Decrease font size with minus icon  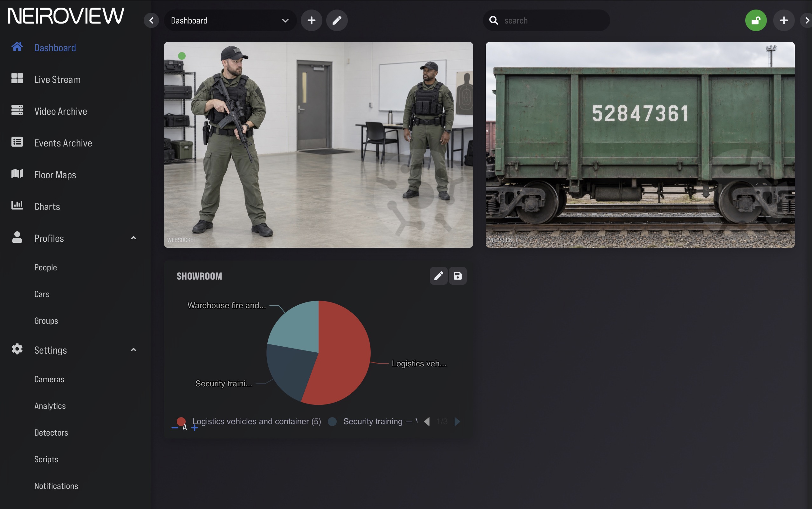pyautogui.click(x=175, y=428)
